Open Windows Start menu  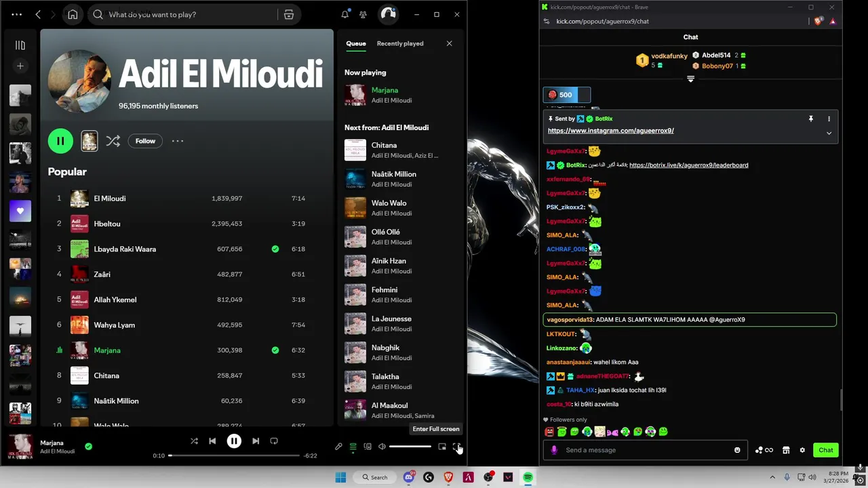coord(340,477)
